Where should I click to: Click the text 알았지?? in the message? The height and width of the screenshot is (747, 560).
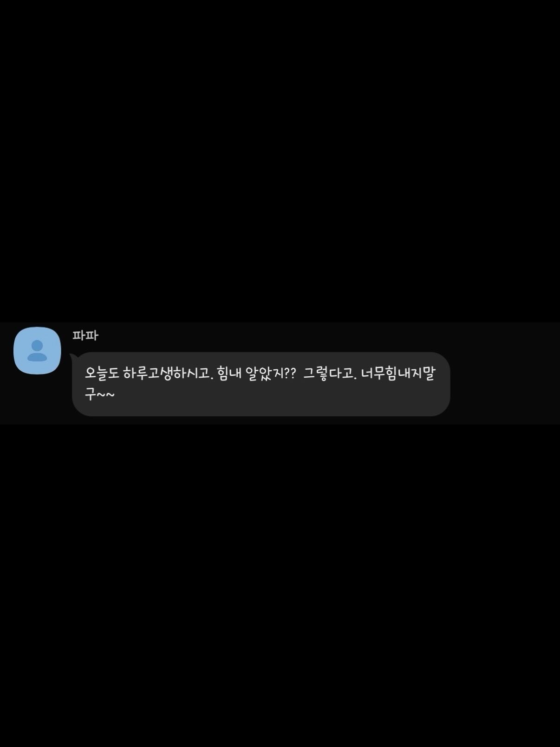270,373
